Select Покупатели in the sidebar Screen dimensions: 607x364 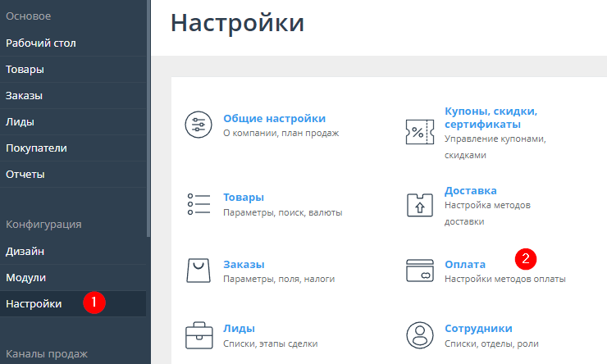36,148
